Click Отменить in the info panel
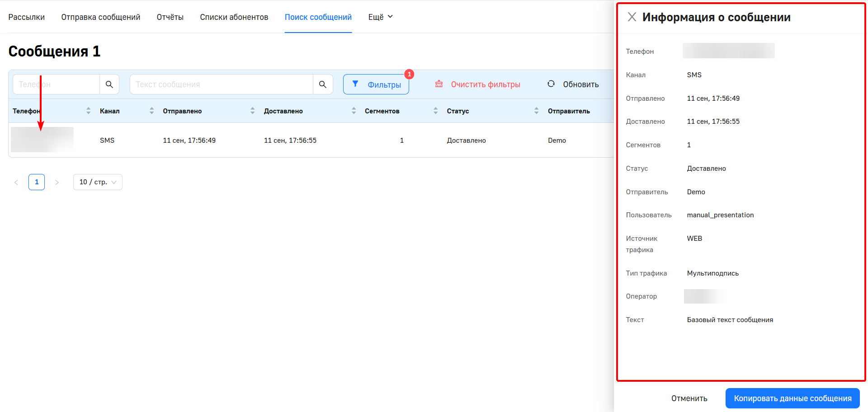Viewport: 868px width, 412px height. 689,398
